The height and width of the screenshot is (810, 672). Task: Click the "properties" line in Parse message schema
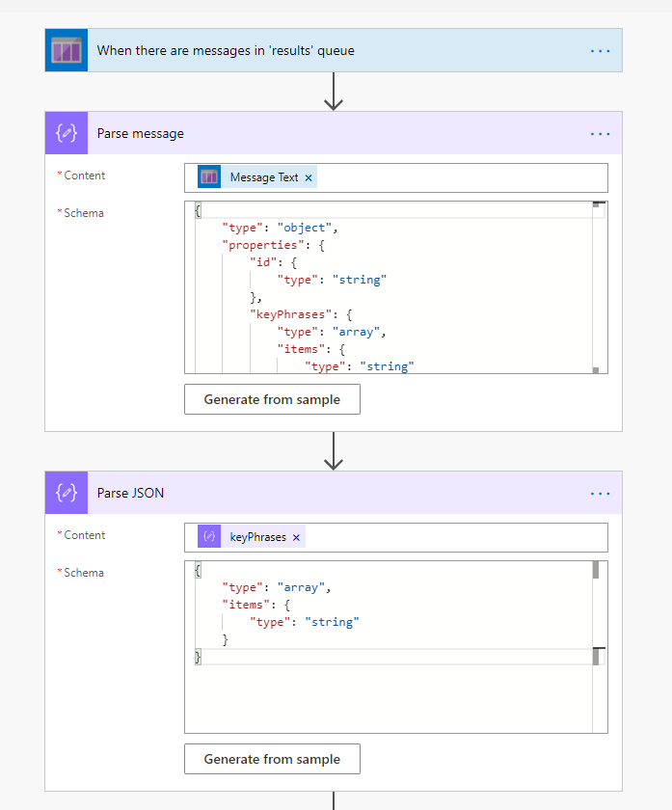click(x=273, y=245)
